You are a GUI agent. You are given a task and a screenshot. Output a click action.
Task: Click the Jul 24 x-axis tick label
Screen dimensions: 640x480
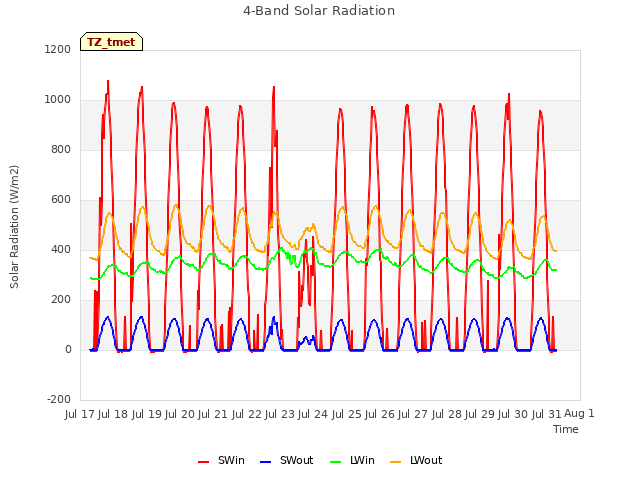point(313,414)
